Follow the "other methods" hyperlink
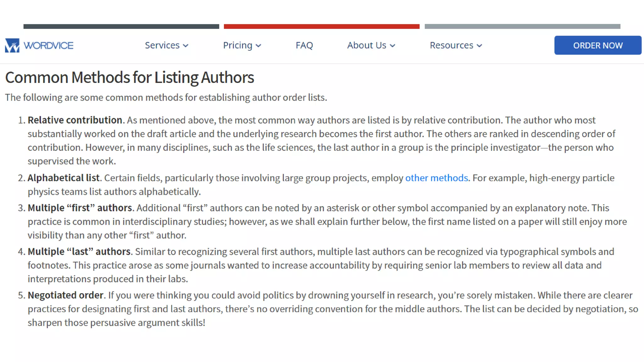The image size is (644, 362). [x=436, y=178]
